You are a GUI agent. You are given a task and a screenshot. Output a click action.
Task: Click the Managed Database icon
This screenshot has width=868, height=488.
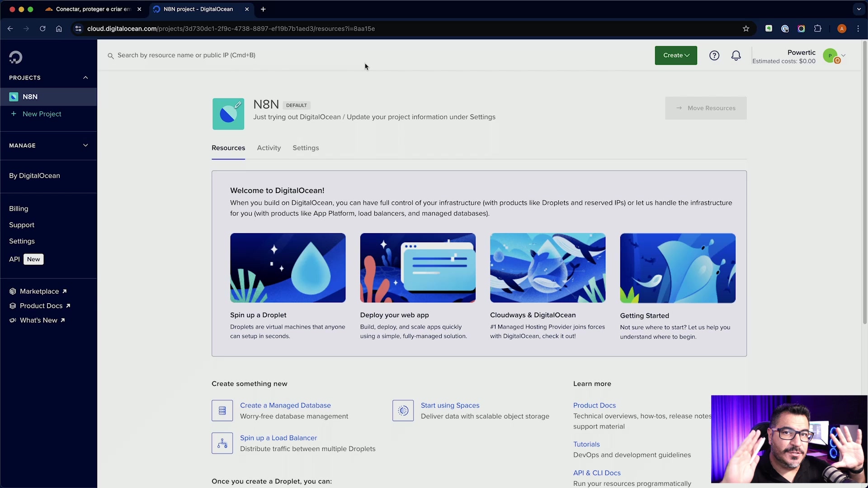pos(222,410)
